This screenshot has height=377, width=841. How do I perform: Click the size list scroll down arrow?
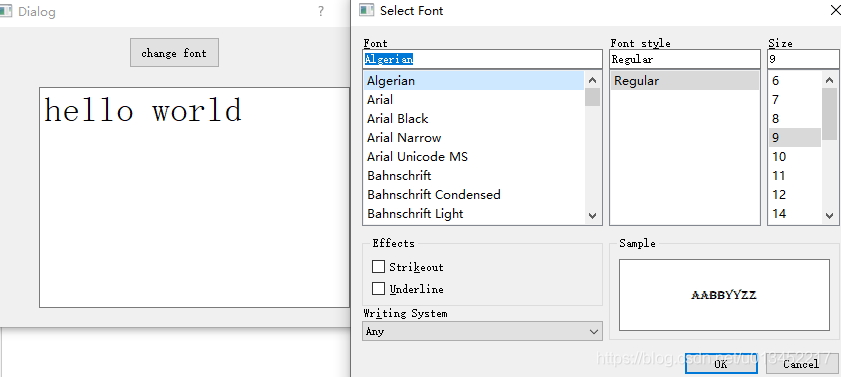point(829,216)
